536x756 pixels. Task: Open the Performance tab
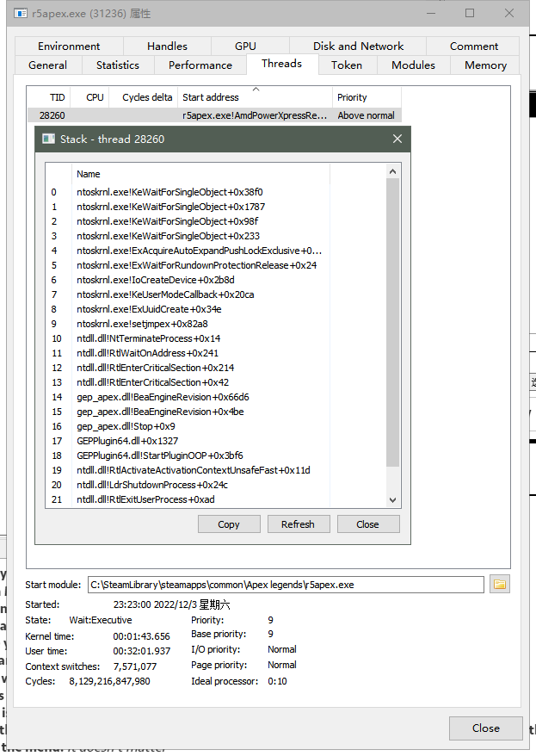(200, 65)
